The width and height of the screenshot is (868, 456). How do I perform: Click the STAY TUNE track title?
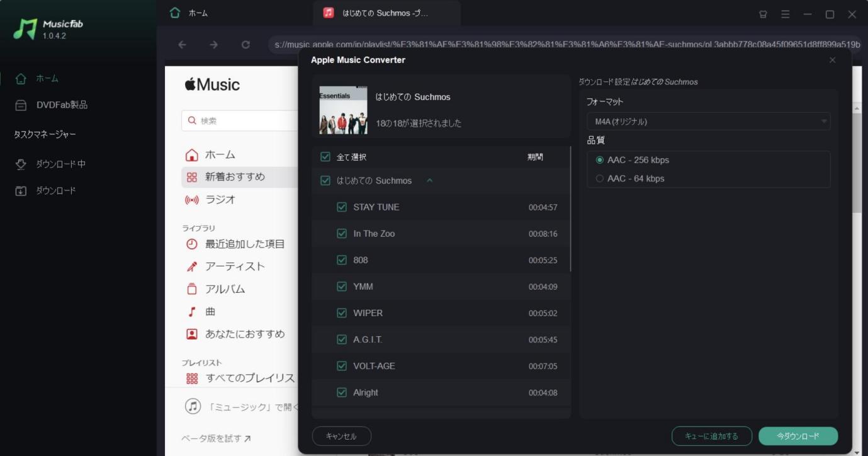376,207
